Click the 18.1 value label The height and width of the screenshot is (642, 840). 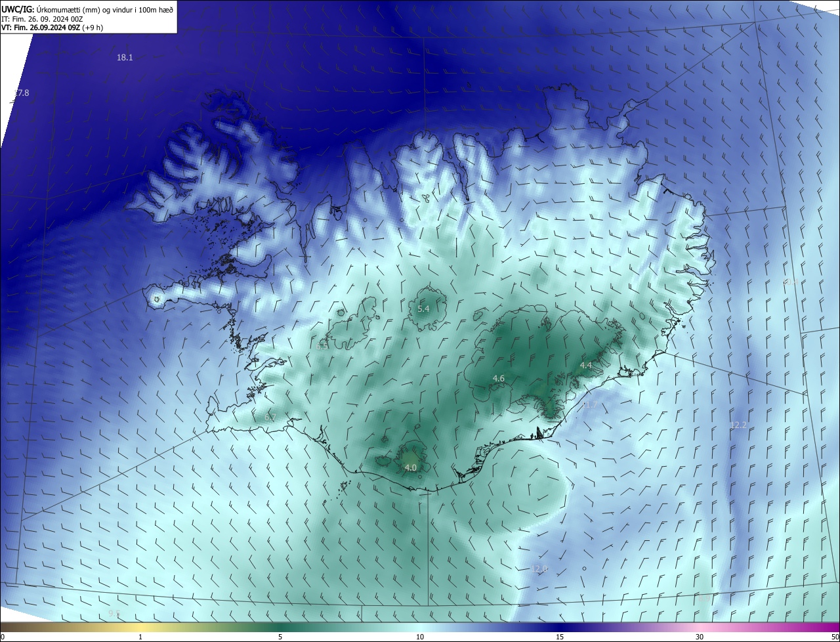(x=125, y=58)
